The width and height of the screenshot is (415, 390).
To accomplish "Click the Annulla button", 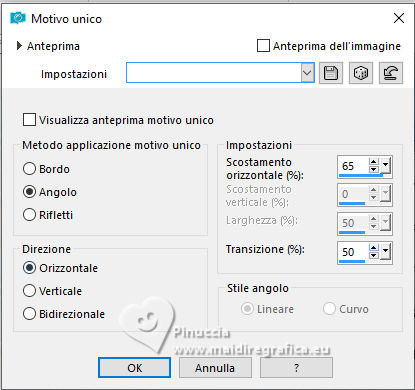I will (215, 368).
